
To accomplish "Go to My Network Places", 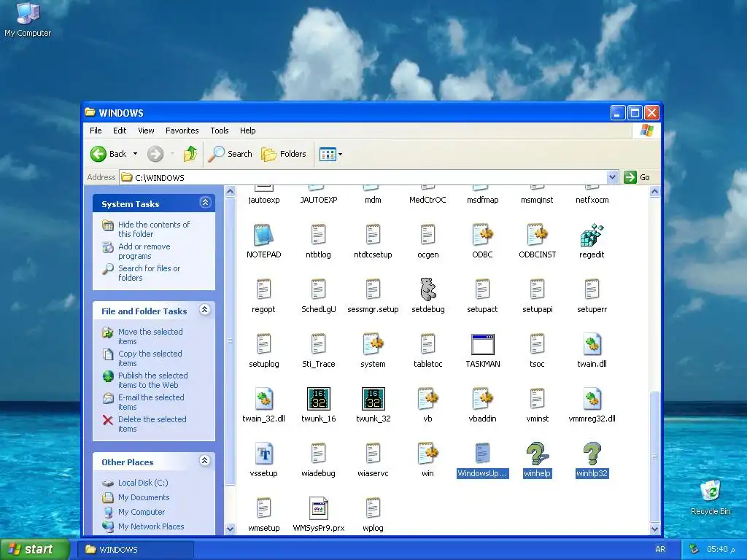I will pos(151,526).
